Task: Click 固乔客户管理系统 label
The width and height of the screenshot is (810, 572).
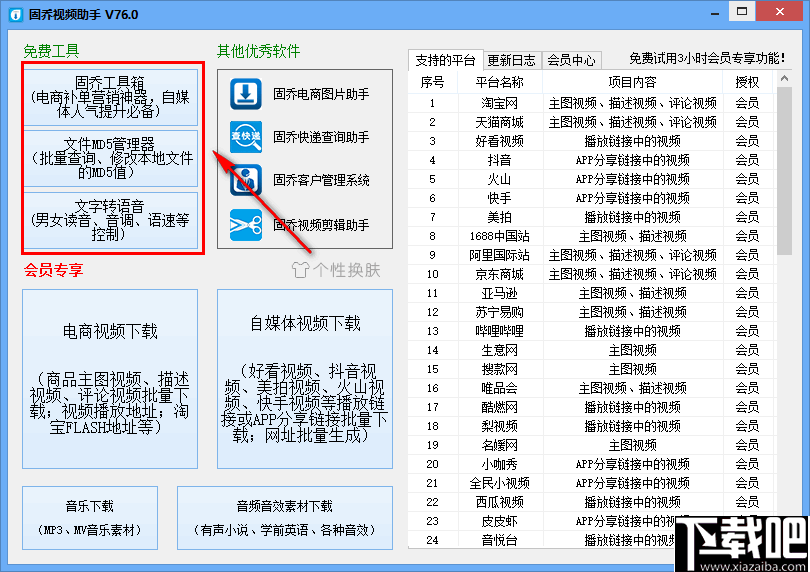Action: tap(321, 180)
